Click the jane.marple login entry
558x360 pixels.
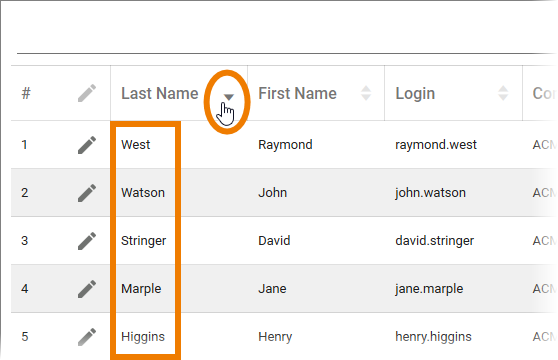(x=429, y=288)
